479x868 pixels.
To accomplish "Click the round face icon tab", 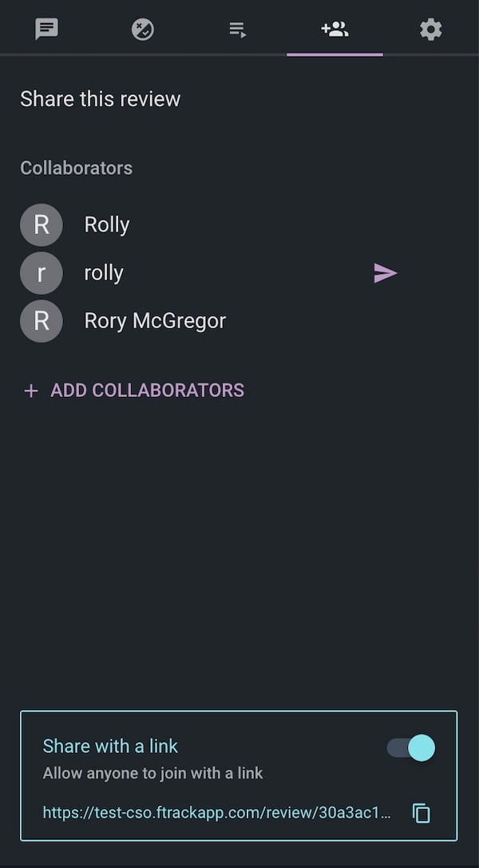I will pos(142,30).
